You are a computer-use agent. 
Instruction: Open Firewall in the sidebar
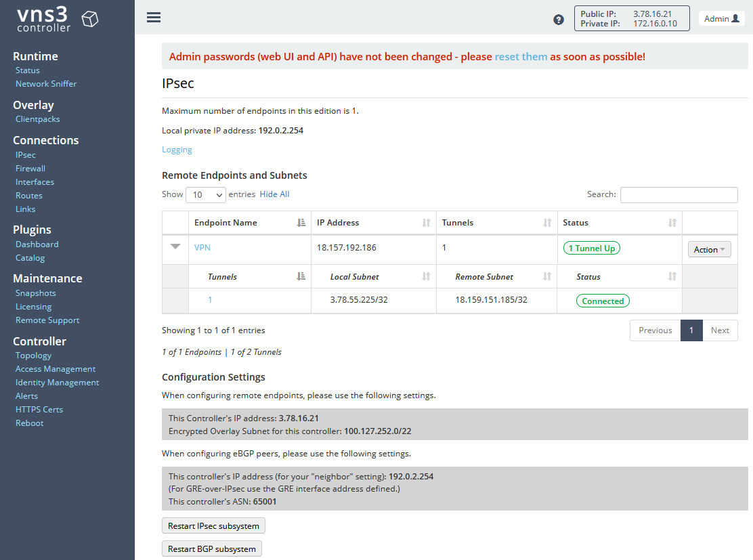point(30,169)
